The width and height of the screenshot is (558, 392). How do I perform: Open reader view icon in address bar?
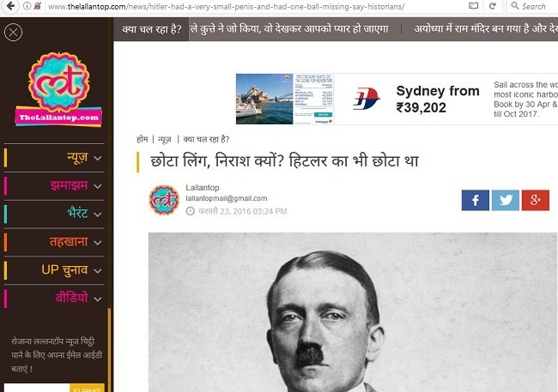point(475,6)
